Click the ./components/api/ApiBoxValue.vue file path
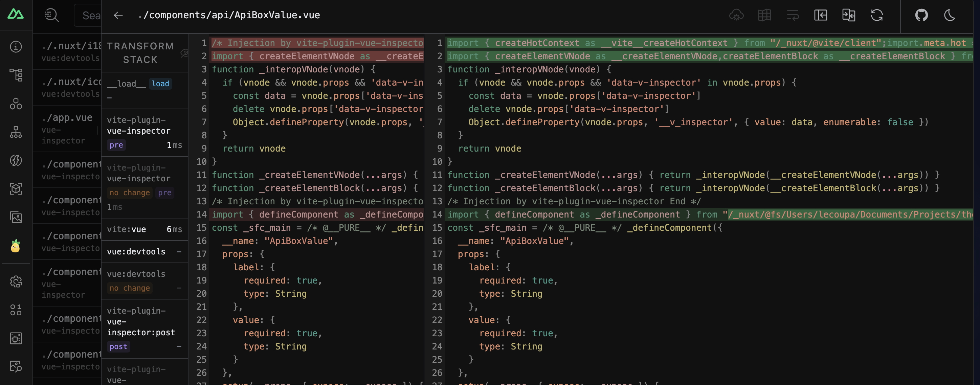The image size is (980, 385). tap(229, 15)
